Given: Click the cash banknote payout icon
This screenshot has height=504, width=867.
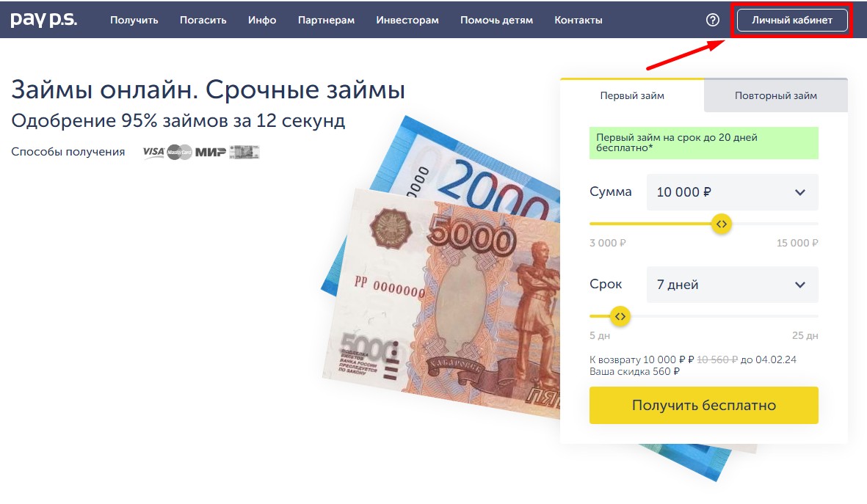Looking at the screenshot, I should pyautogui.click(x=244, y=152).
